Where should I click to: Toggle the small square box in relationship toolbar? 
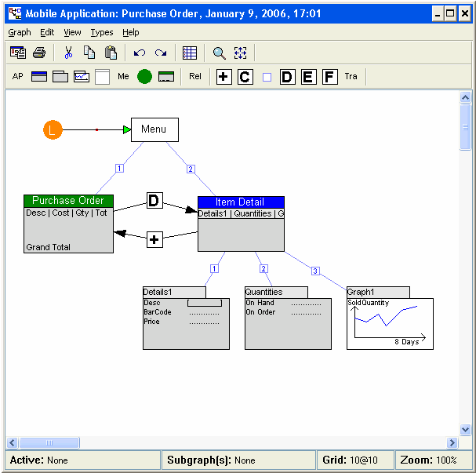pos(267,77)
